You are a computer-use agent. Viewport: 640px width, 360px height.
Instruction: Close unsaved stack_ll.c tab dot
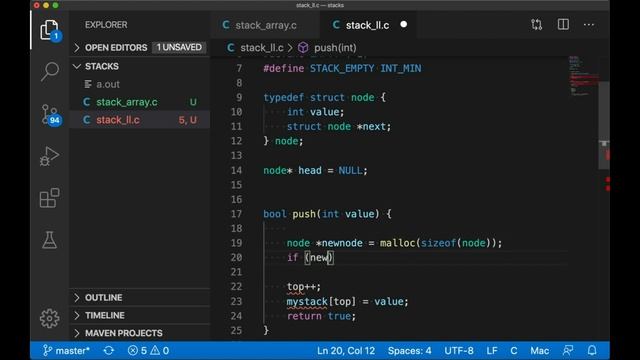404,24
